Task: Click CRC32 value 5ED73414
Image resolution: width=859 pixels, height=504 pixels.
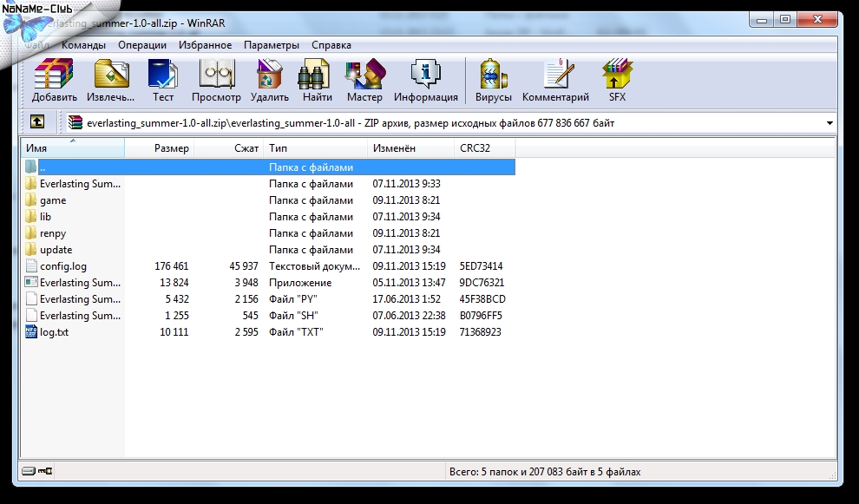Action: pyautogui.click(x=481, y=266)
